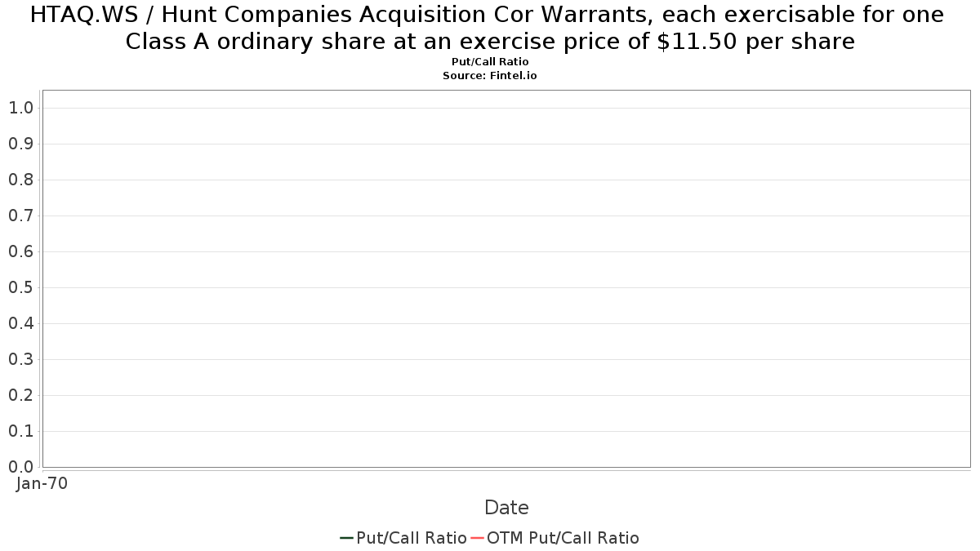
Task: Click the 0.9 y-axis label
Action: coord(20,144)
